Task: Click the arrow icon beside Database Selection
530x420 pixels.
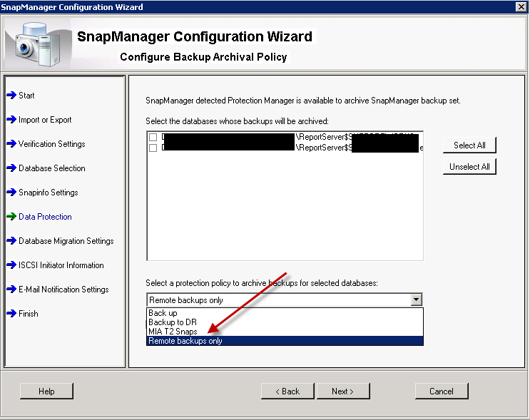Action: [11, 168]
